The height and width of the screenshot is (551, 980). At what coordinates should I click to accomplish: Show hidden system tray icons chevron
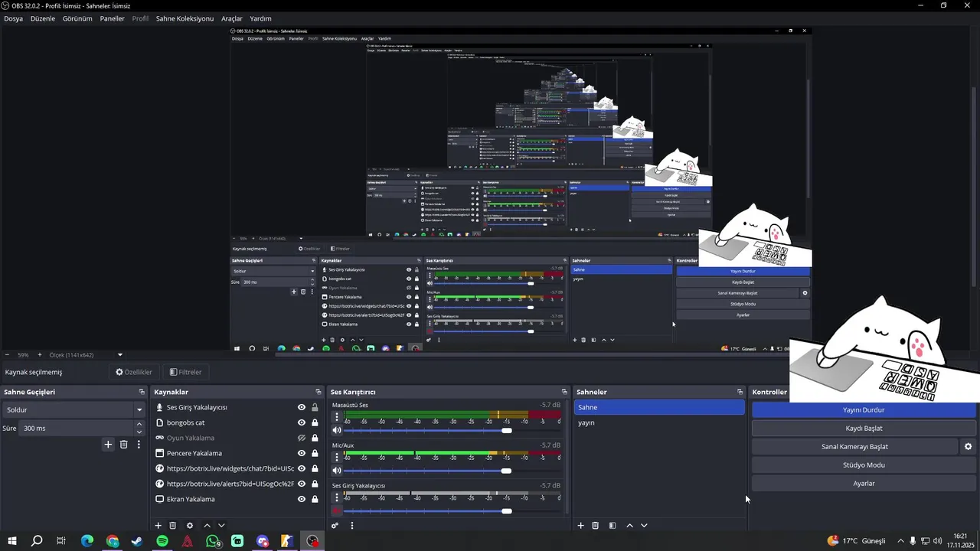pos(900,541)
